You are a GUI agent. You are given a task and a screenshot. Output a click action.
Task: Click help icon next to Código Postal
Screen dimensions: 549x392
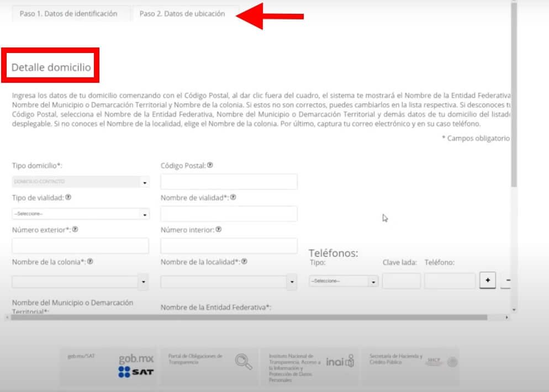210,165
